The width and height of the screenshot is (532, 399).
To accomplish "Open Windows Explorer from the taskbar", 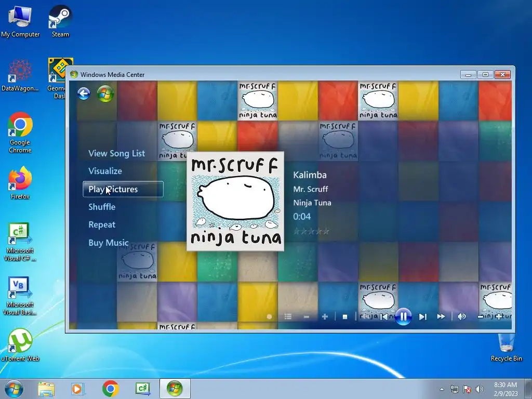I will click(46, 389).
